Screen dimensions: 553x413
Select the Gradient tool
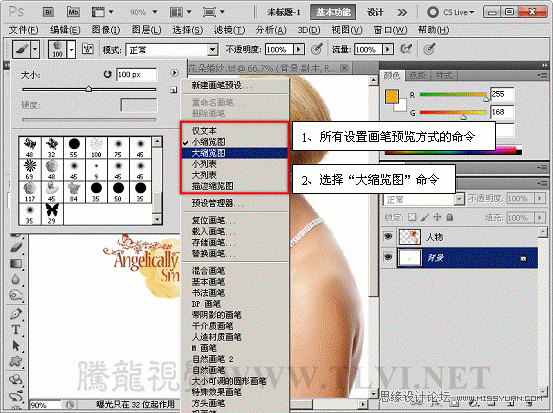point(16,263)
